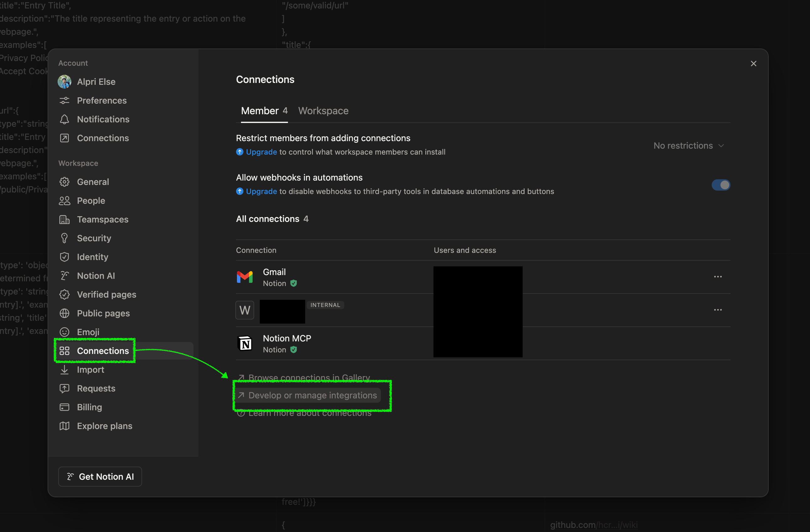Toggle Allow webhooks in automations switch
Image resolution: width=810 pixels, height=532 pixels.
721,185
